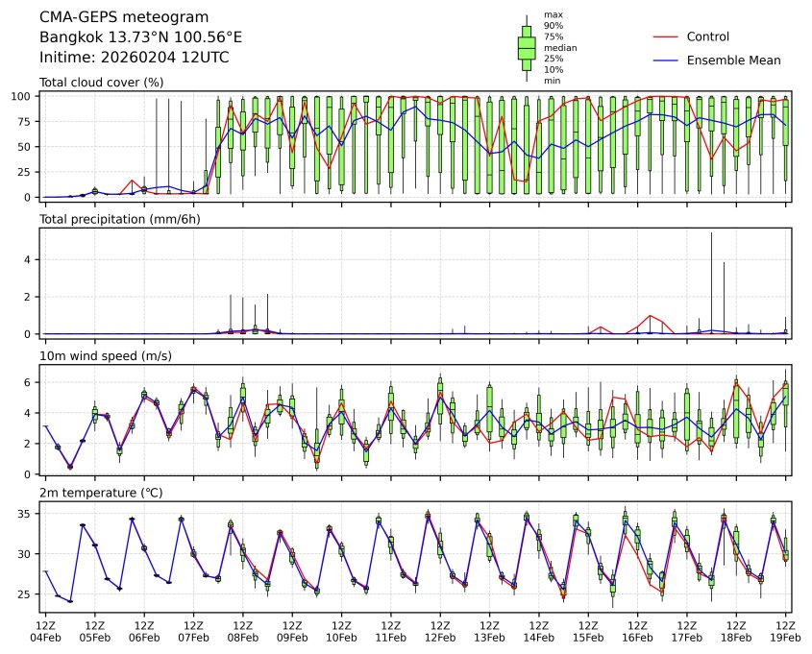This screenshot has width=812, height=654.
Task: Click the '16Feb' x-axis date label
Action: (x=637, y=638)
